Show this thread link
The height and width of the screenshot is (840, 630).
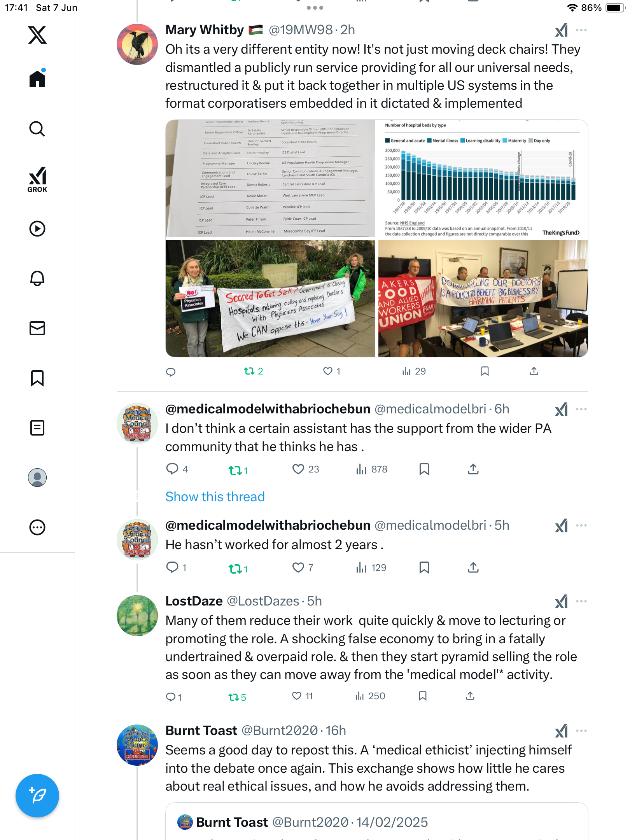[215, 497]
